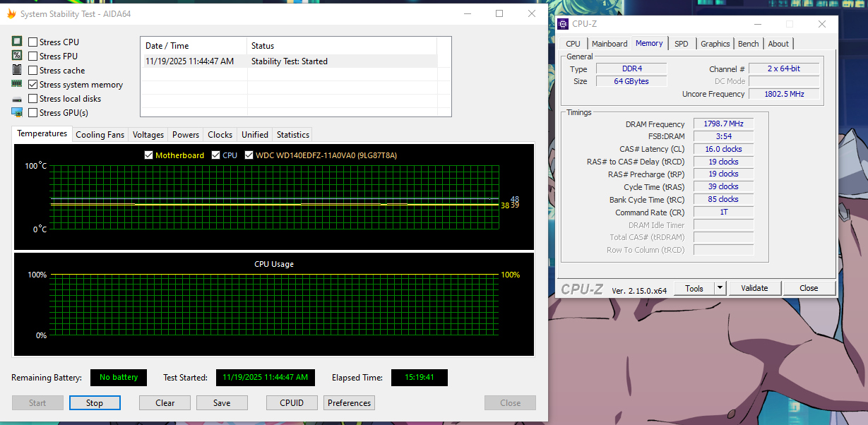Viewport: 868px width, 425px height.
Task: Click the disk drive icon beside Stress local disks
Action: click(x=17, y=99)
